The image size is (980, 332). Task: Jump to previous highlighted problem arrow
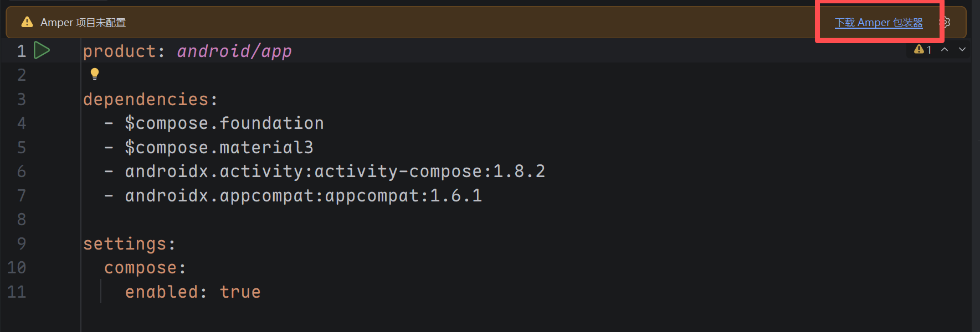pos(945,50)
